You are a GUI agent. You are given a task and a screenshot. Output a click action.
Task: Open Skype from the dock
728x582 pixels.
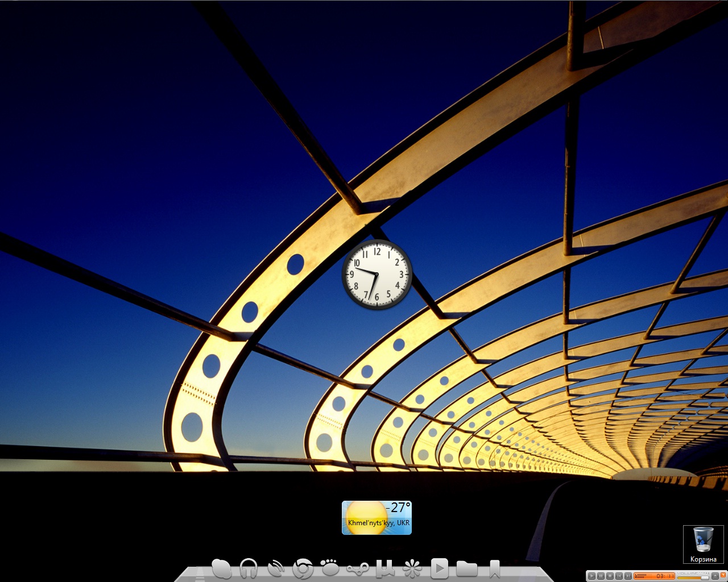tap(221, 568)
